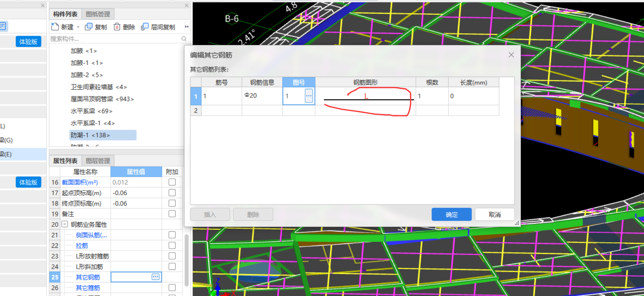
Task: Tick the checkbox for 起点顶标高 row
Action: tap(172, 193)
